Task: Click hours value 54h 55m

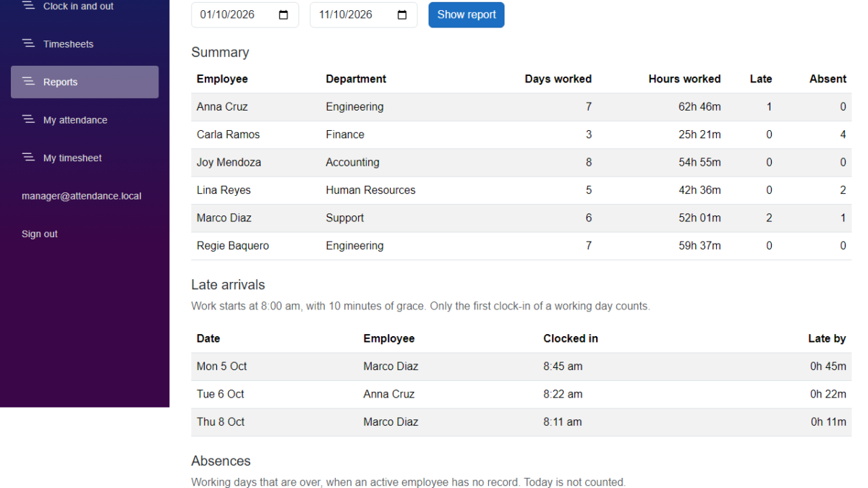Action: pyautogui.click(x=699, y=163)
